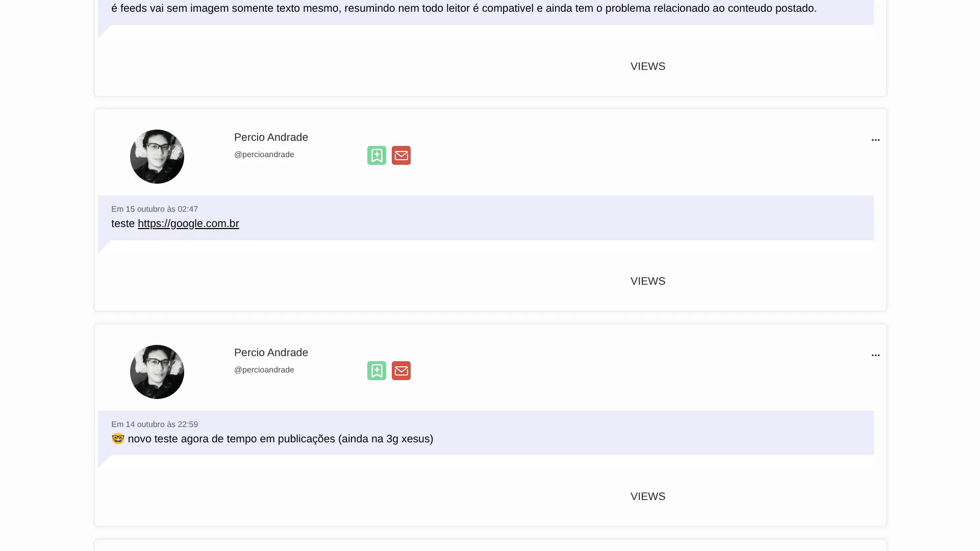Viewport: 980px width, 551px height.
Task: Click @percioandrade handle on the google link post
Action: pos(264,155)
